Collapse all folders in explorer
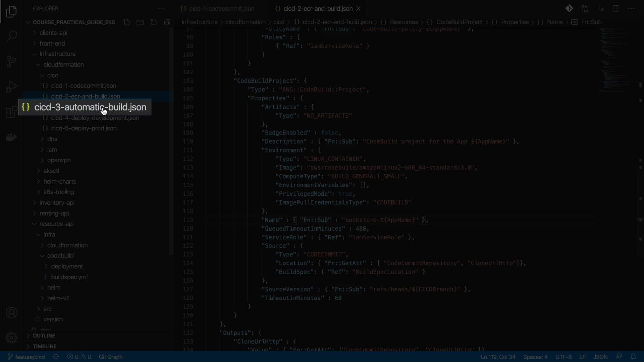The image size is (644, 362). point(167,22)
